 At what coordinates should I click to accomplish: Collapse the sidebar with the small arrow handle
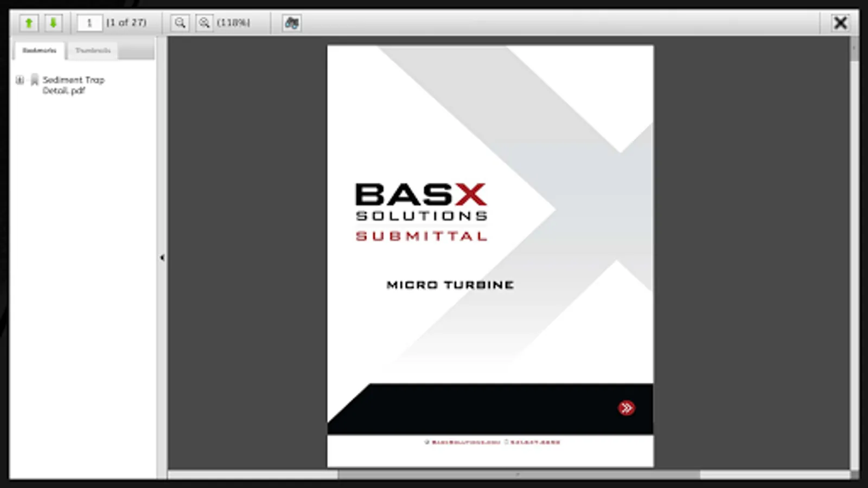tap(162, 258)
